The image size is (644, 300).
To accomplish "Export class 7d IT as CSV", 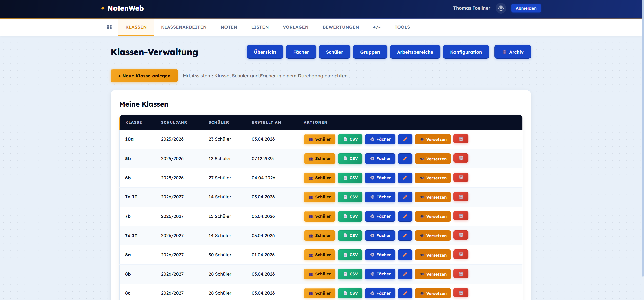I will pos(350,235).
